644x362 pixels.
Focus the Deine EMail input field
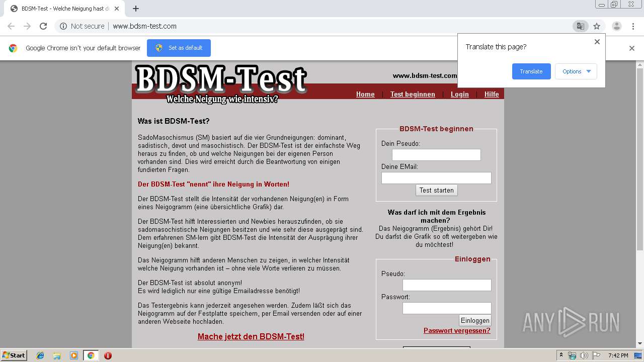pyautogui.click(x=436, y=178)
